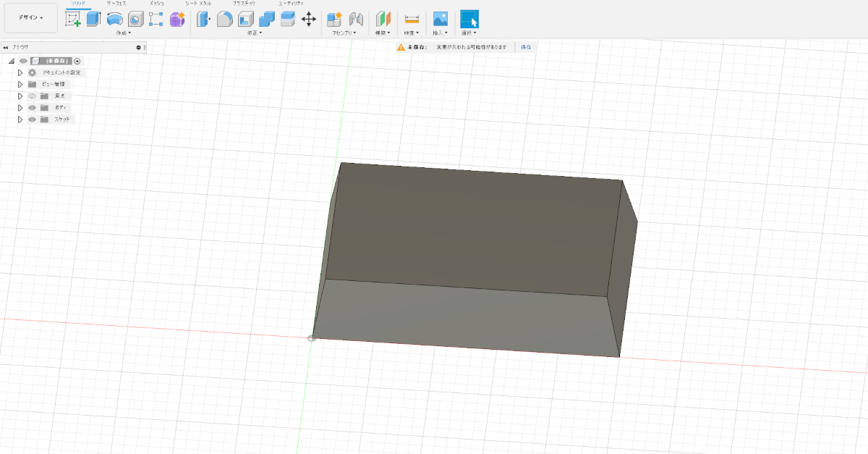
Task: Select the Press Pull tool
Action: (x=203, y=19)
